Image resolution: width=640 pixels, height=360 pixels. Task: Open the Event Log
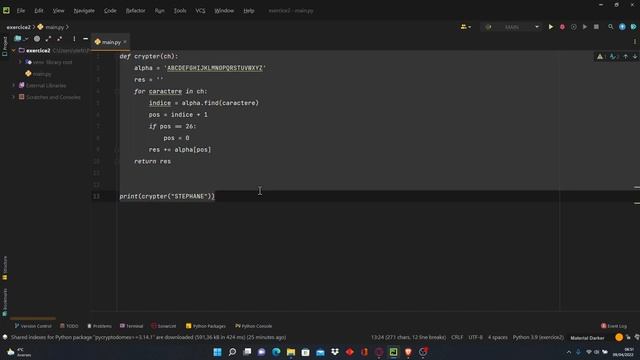point(614,326)
